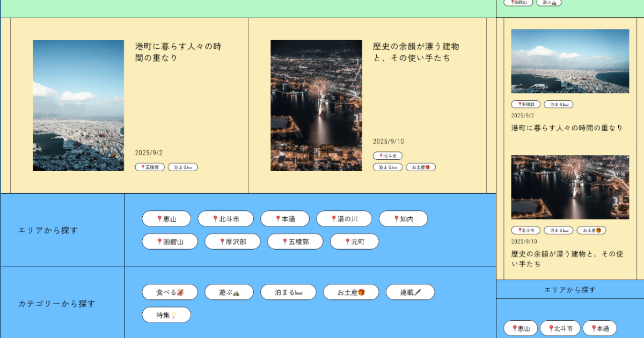Image resolution: width=644 pixels, height=338 pixels.
Task: Click the fireworks photo thumbnail in the main article
Action: coord(316,105)
